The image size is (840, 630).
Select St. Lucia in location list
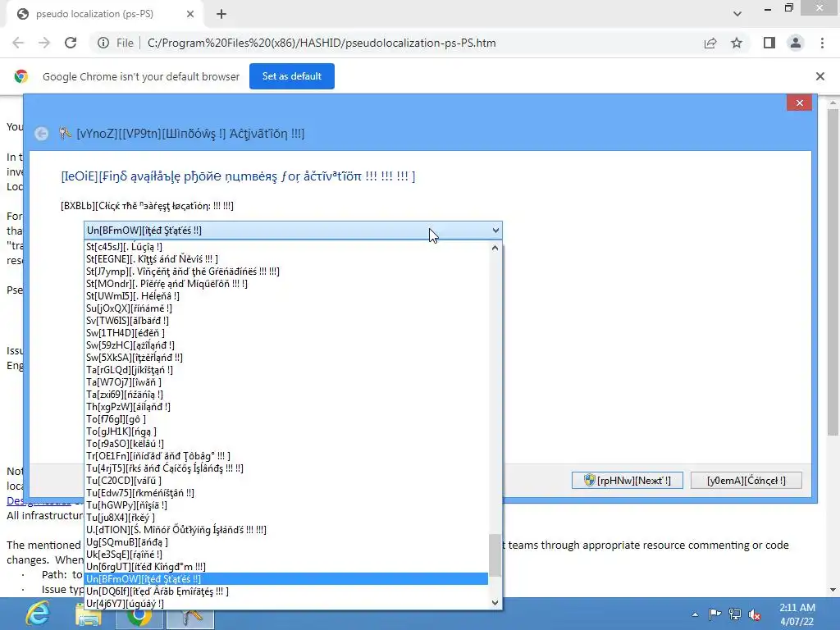pyautogui.click(x=286, y=247)
